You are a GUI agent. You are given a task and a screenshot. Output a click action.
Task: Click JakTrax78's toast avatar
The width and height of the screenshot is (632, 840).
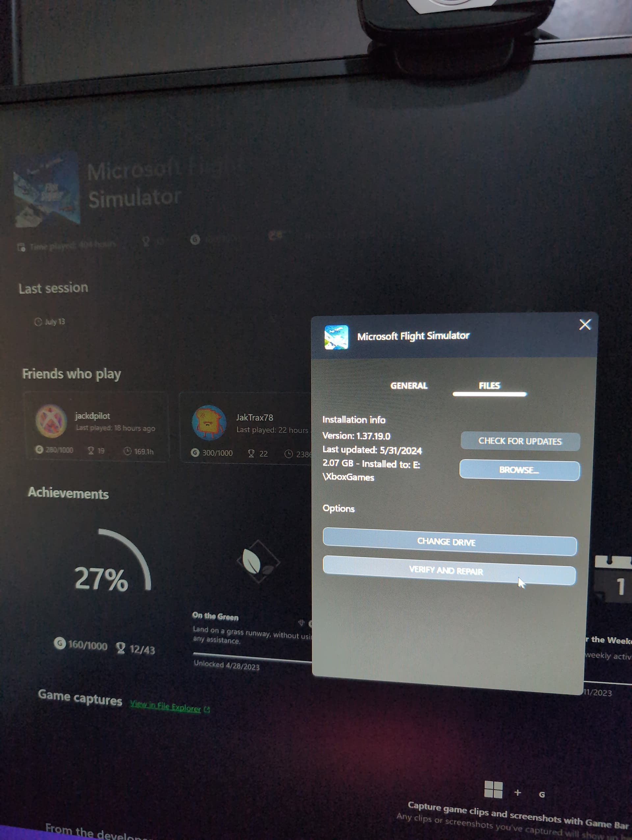(x=209, y=422)
